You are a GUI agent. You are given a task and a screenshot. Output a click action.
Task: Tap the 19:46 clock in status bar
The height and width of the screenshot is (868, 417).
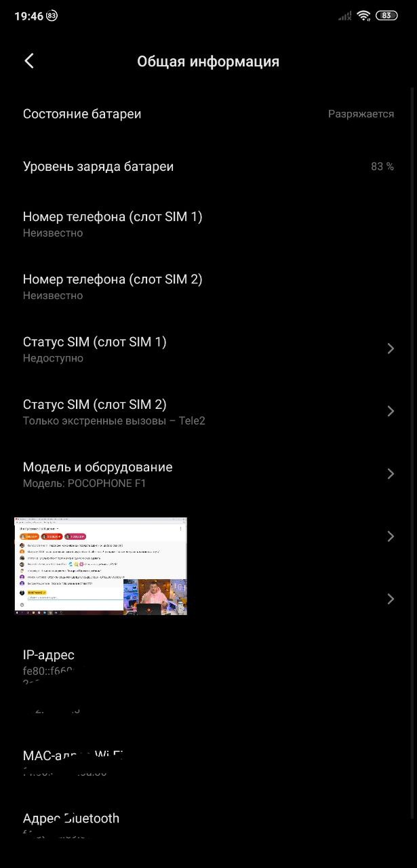click(x=28, y=16)
